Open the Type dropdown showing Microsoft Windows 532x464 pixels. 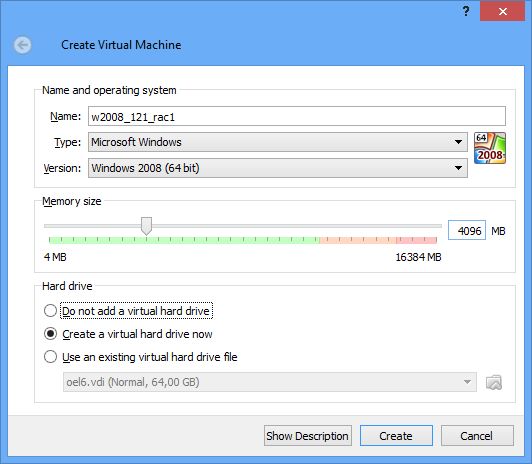[278, 142]
